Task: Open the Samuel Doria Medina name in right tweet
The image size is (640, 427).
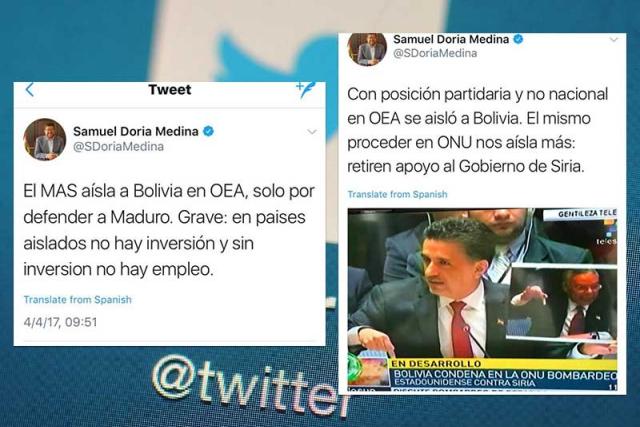Action: pyautogui.click(x=451, y=39)
